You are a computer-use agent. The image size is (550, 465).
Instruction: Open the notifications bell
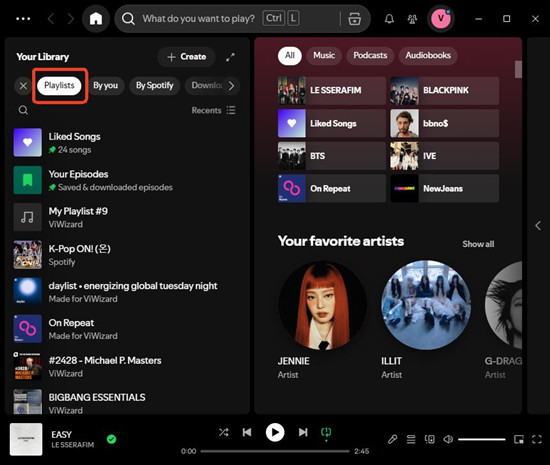click(389, 19)
